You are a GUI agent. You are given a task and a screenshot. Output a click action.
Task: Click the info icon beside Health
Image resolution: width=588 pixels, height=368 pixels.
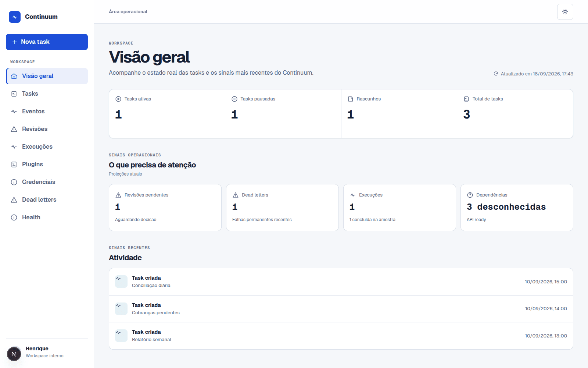click(x=14, y=217)
